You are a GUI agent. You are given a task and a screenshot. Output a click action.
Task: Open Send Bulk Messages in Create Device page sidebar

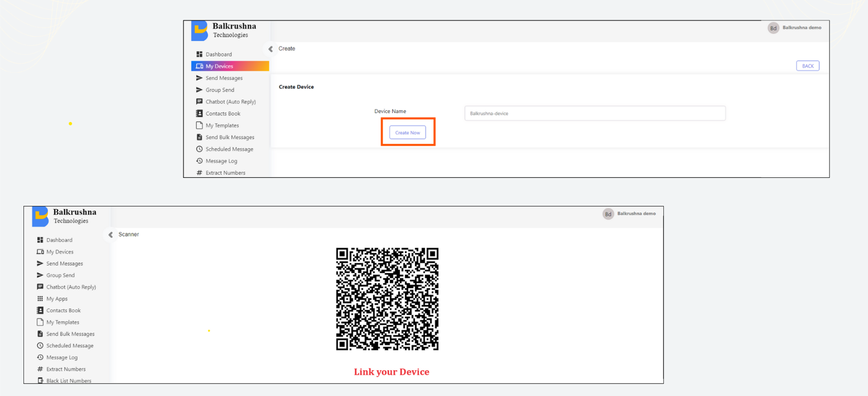click(x=230, y=138)
